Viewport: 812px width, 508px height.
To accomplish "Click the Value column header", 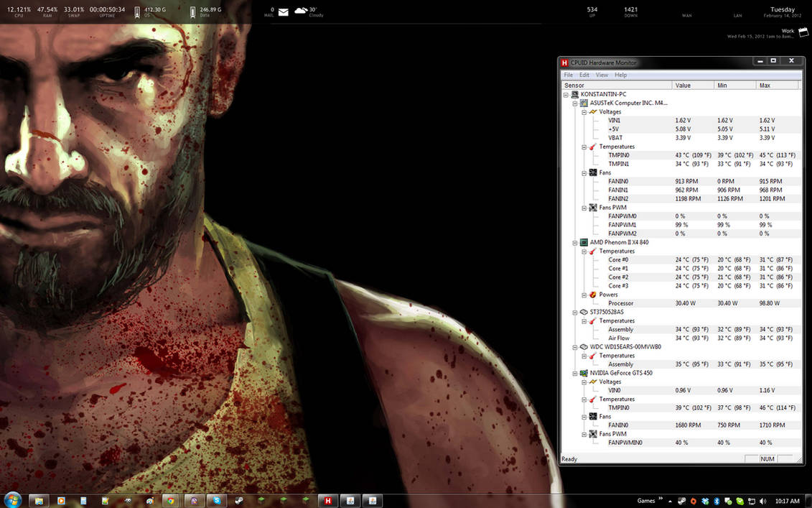I will coord(693,85).
